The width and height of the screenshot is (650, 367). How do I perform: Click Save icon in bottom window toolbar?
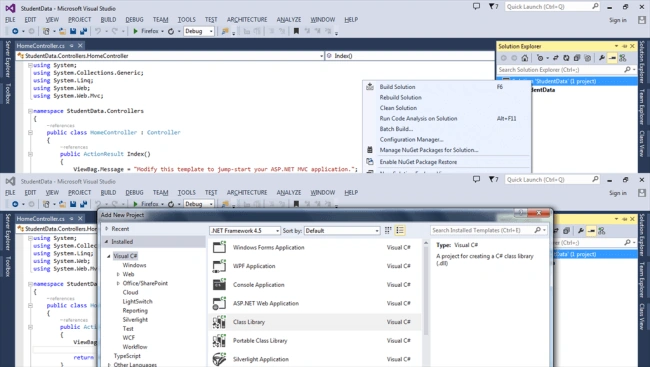coord(73,204)
